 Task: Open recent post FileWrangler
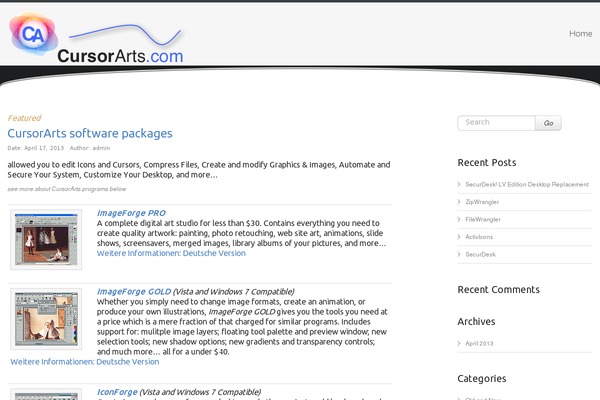[x=483, y=219]
